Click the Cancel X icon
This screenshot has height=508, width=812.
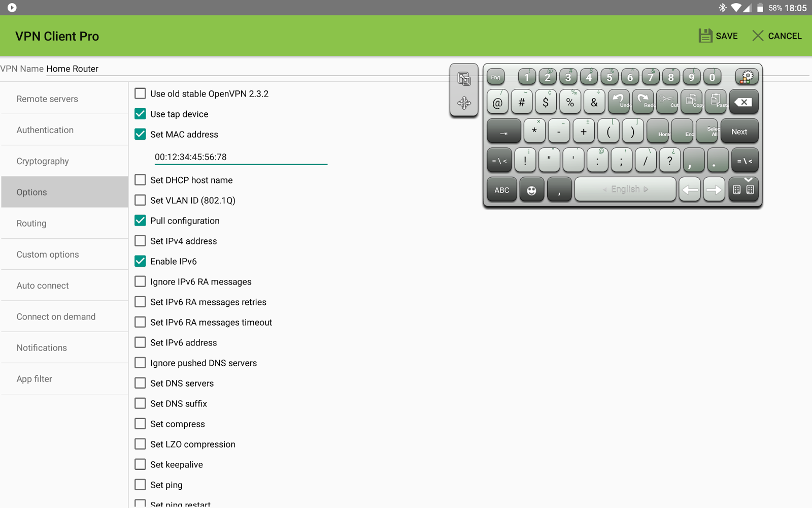coord(758,36)
